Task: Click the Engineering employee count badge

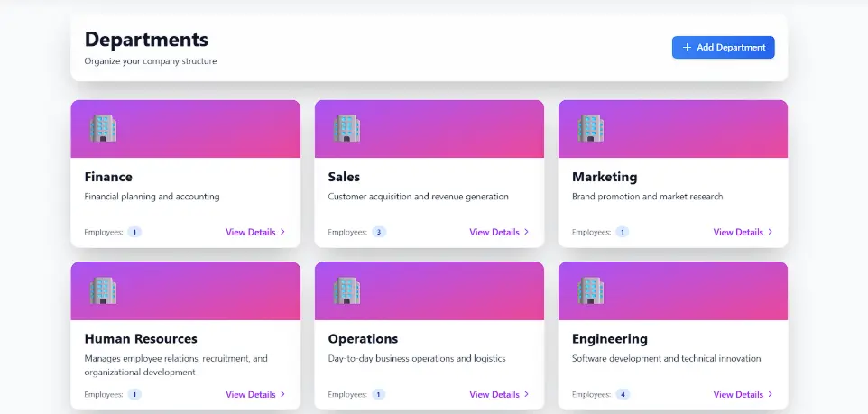Action: pos(623,394)
